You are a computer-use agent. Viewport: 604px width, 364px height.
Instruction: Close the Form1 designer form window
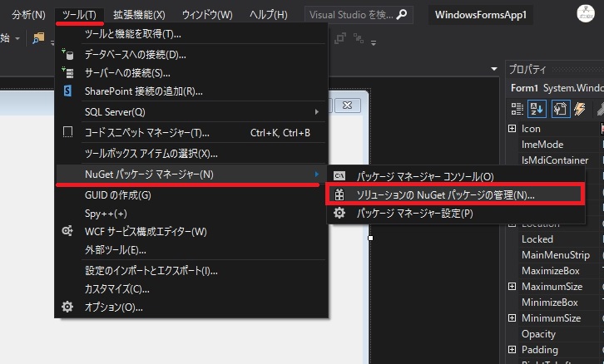coord(348,105)
